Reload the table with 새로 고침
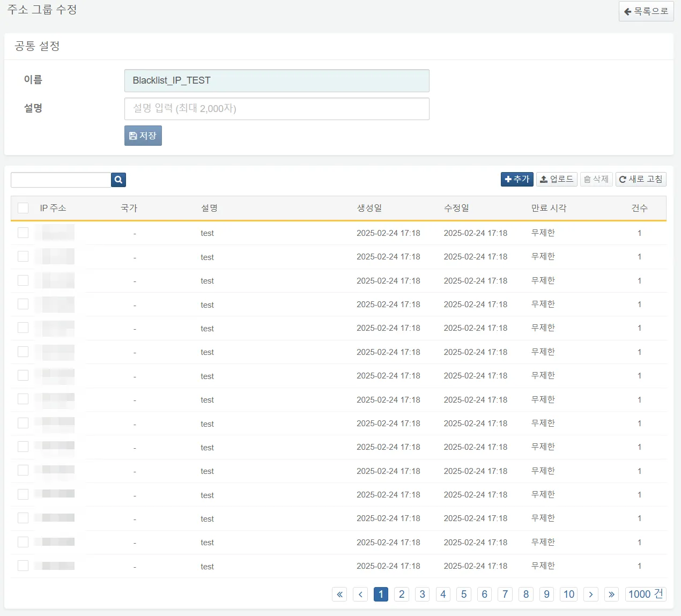Image resolution: width=681 pixels, height=616 pixels. click(x=641, y=179)
